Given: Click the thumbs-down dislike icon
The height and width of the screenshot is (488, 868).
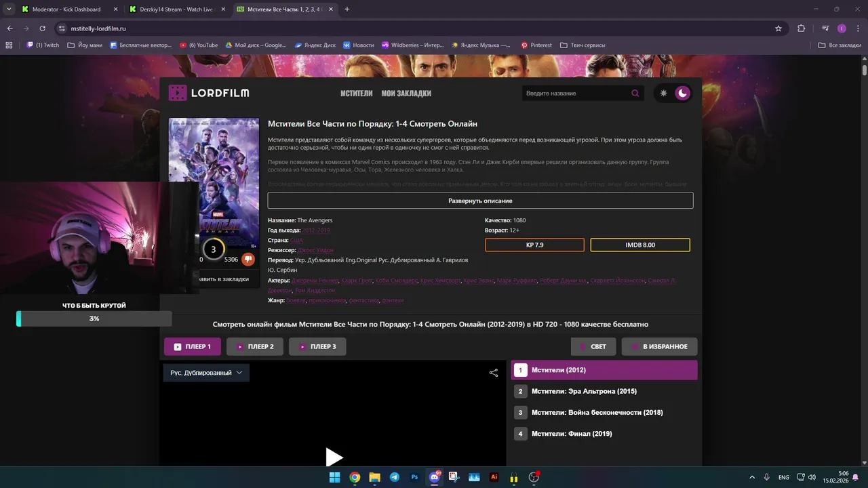Looking at the screenshot, I should [248, 259].
